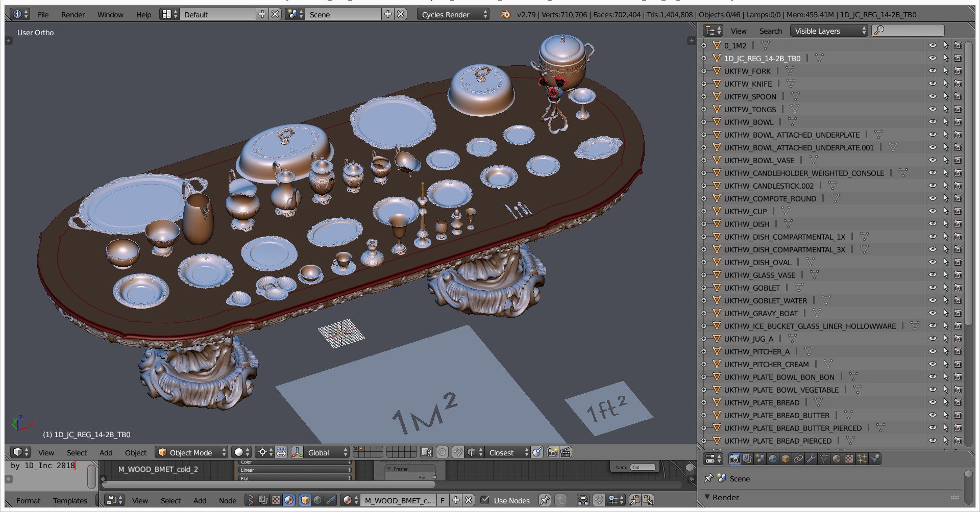Open the Mesh Data properties tab (triangle icon)
Image resolution: width=980 pixels, height=512 pixels.
coord(824,458)
